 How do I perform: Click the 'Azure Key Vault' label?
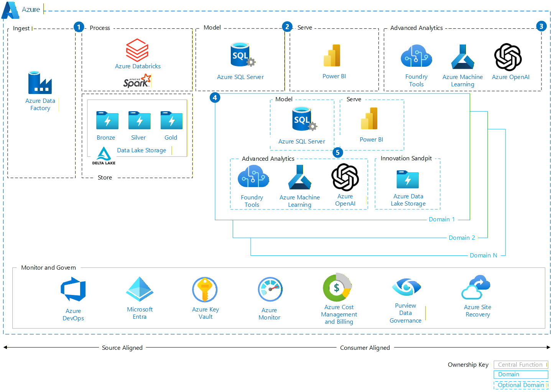[x=206, y=313]
